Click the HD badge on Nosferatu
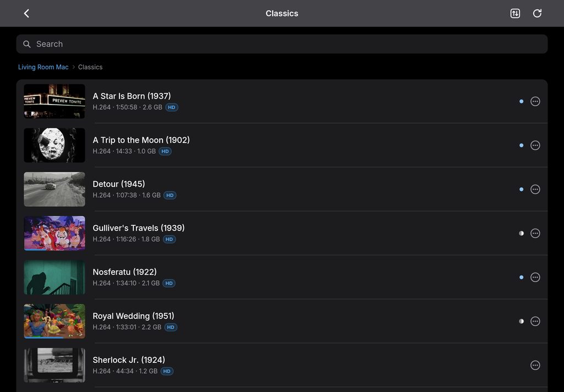Screen dimensions: 564x392 coord(169,284)
